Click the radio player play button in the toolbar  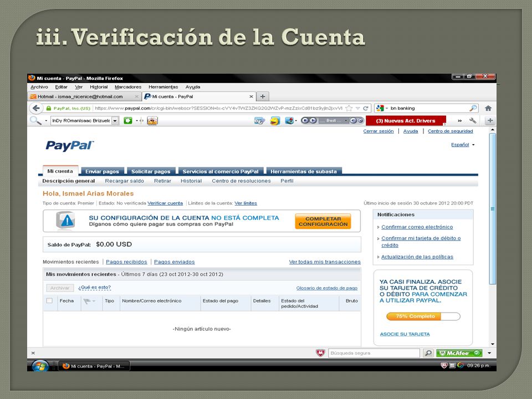pos(313,120)
